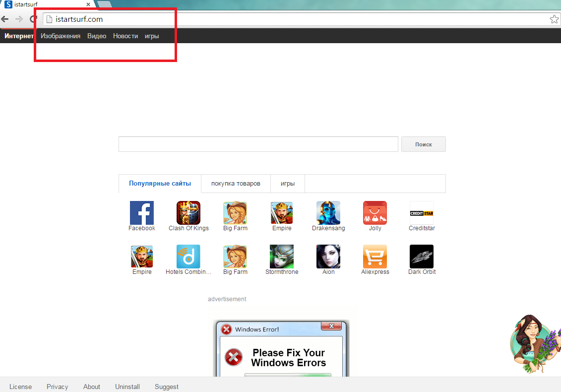
Task: Click the red error icon in the ad
Action: click(233, 357)
